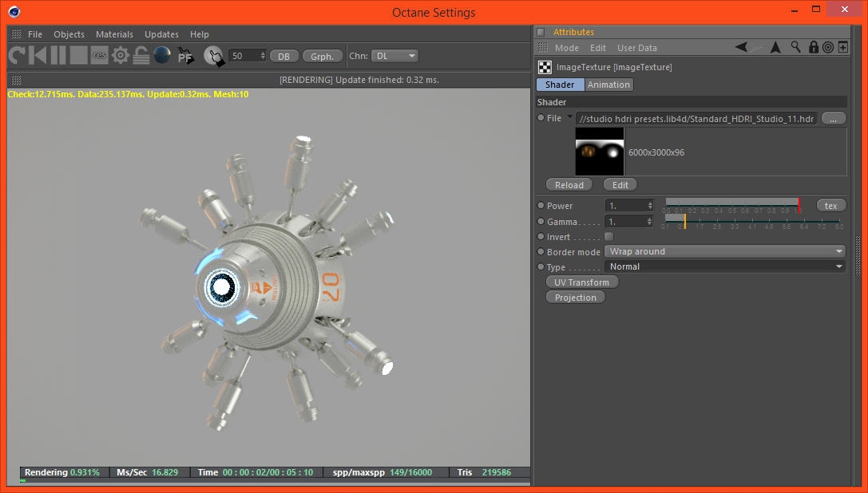The image size is (868, 493).
Task: Go back with the left arrow in Attributes
Action: pyautogui.click(x=741, y=48)
